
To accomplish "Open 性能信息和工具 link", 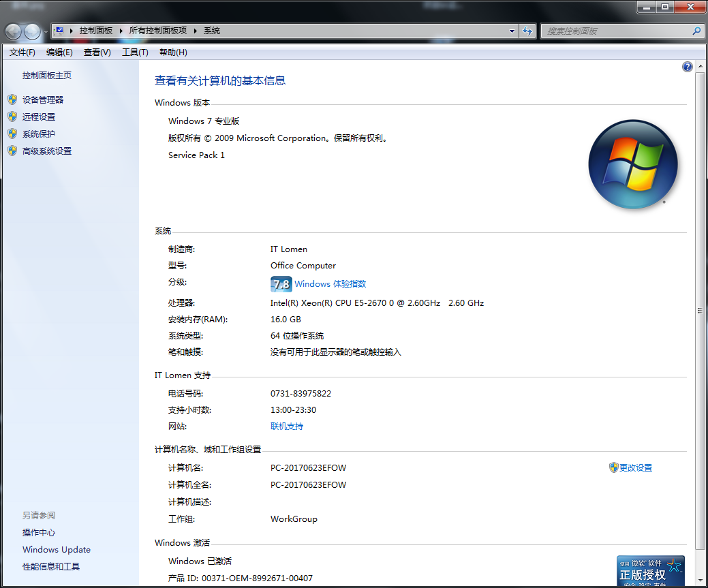I will (x=51, y=567).
